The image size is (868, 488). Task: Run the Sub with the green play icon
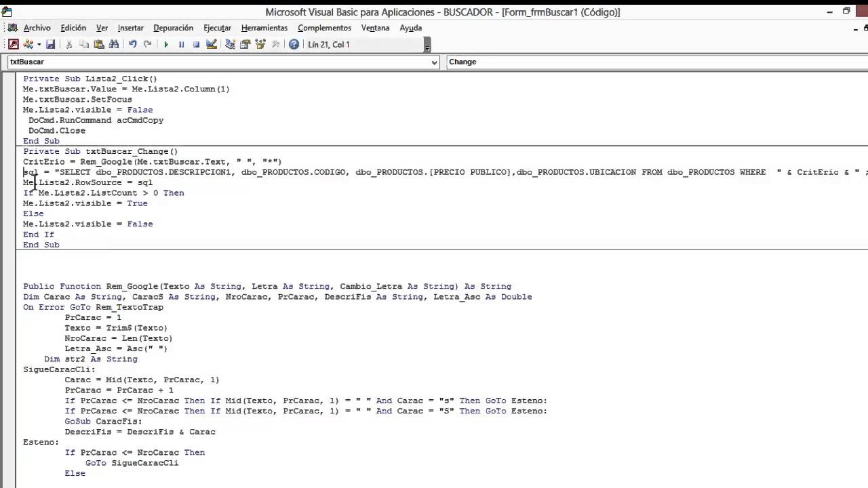166,44
